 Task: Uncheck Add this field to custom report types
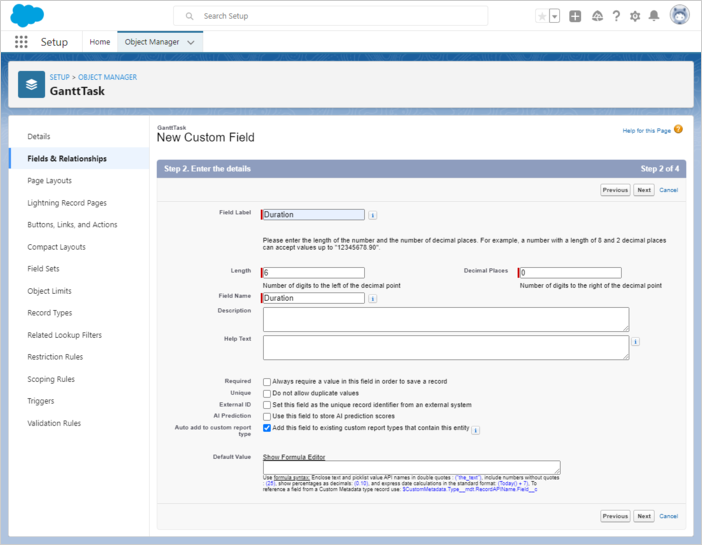(267, 427)
